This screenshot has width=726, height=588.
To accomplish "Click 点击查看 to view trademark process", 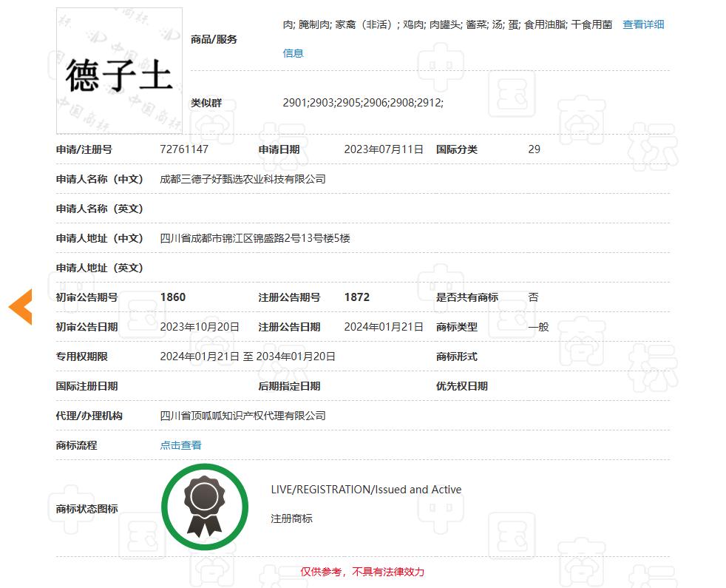I will click(180, 445).
